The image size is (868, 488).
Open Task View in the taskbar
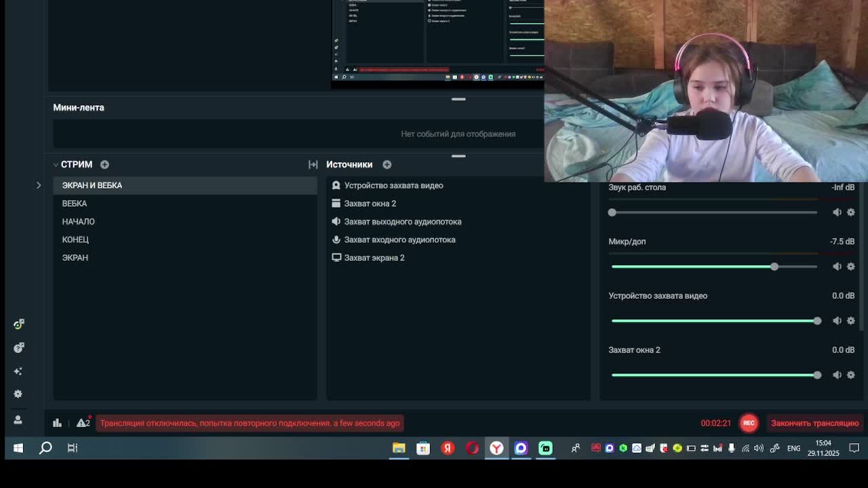[73, 448]
